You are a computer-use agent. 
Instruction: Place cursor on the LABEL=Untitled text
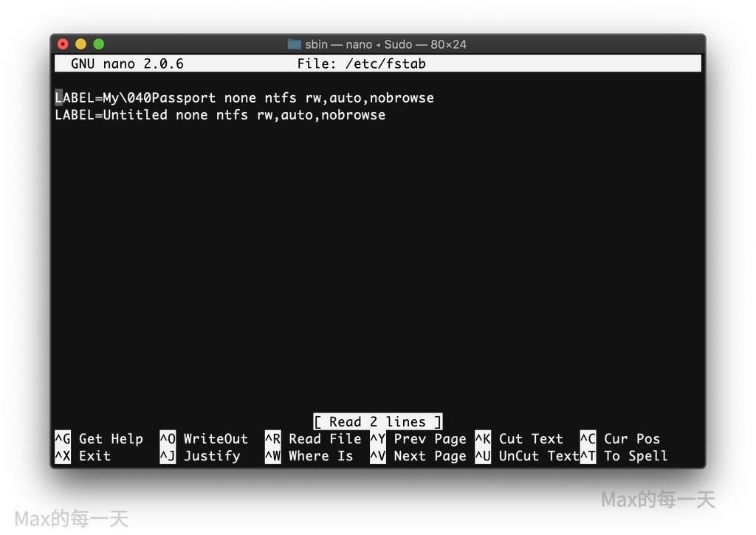[111, 115]
